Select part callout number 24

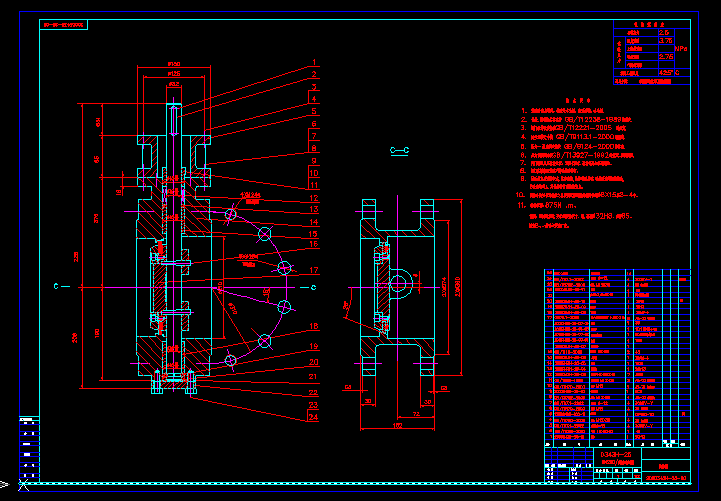[313, 417]
